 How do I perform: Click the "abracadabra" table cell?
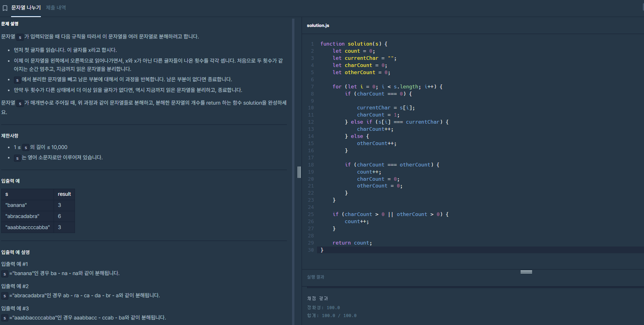pyautogui.click(x=27, y=216)
